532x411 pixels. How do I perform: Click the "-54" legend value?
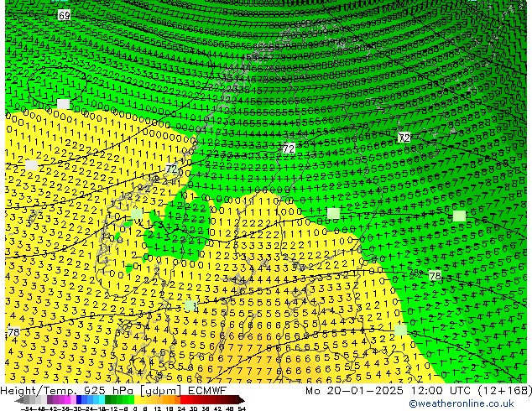click(x=27, y=408)
